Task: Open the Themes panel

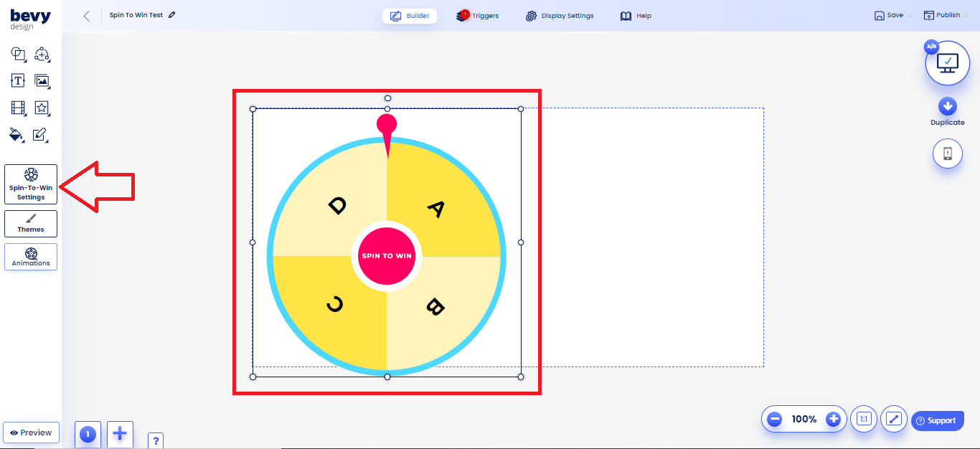Action: [30, 223]
